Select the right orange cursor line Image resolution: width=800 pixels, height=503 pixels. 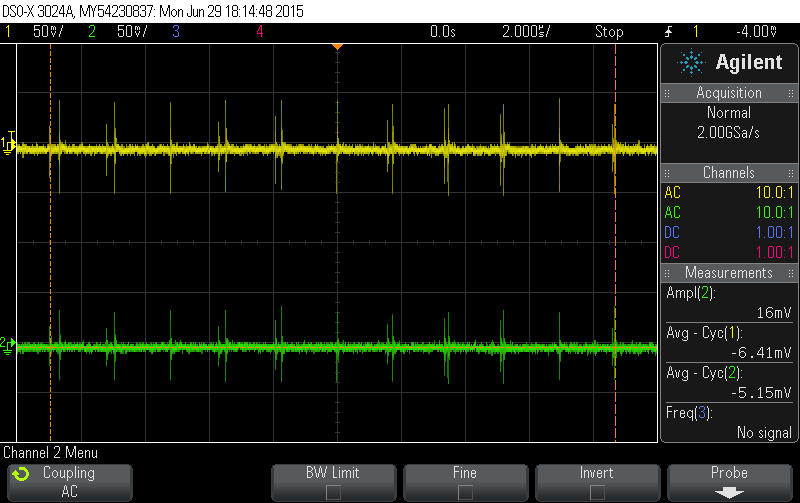tap(615, 243)
